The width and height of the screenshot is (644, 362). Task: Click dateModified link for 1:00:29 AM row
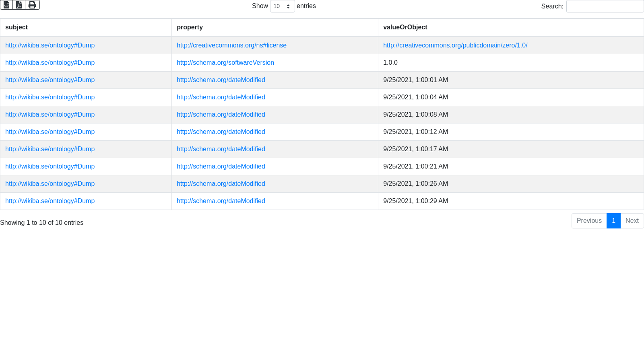pyautogui.click(x=221, y=201)
